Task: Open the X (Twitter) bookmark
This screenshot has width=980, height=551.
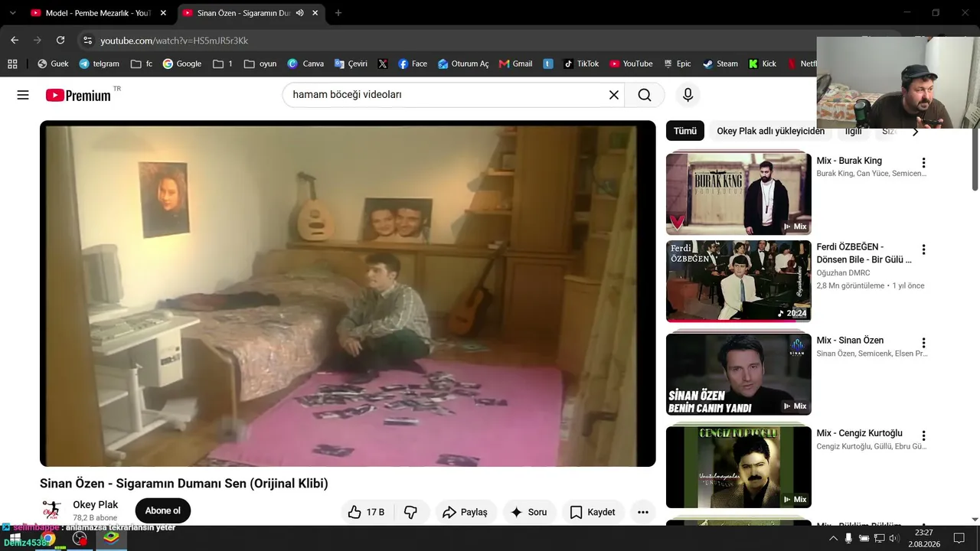Action: [x=383, y=64]
